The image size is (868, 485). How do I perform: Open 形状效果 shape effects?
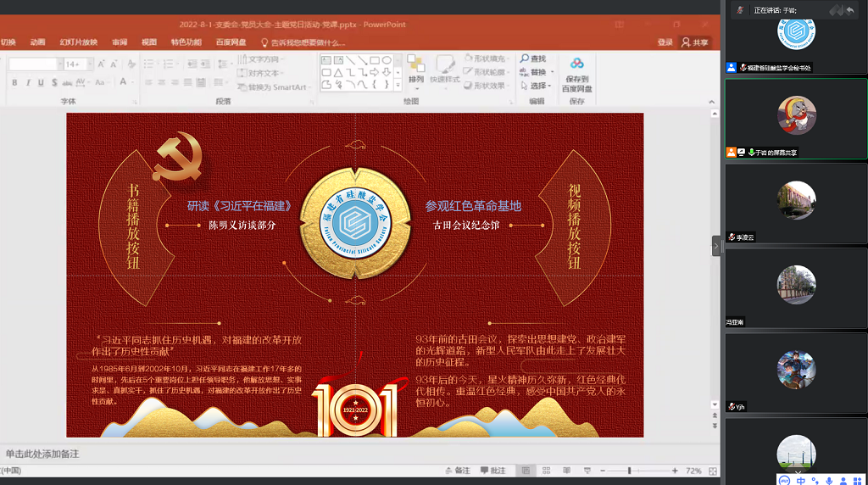486,86
